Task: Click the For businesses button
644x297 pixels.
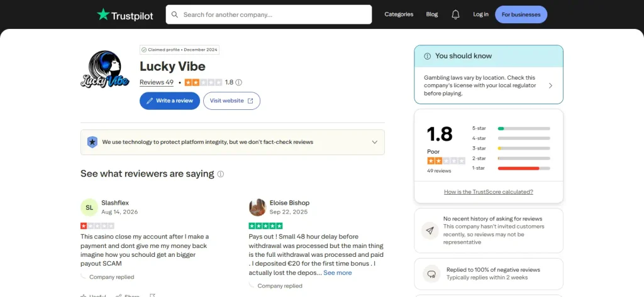Action: 521,14
